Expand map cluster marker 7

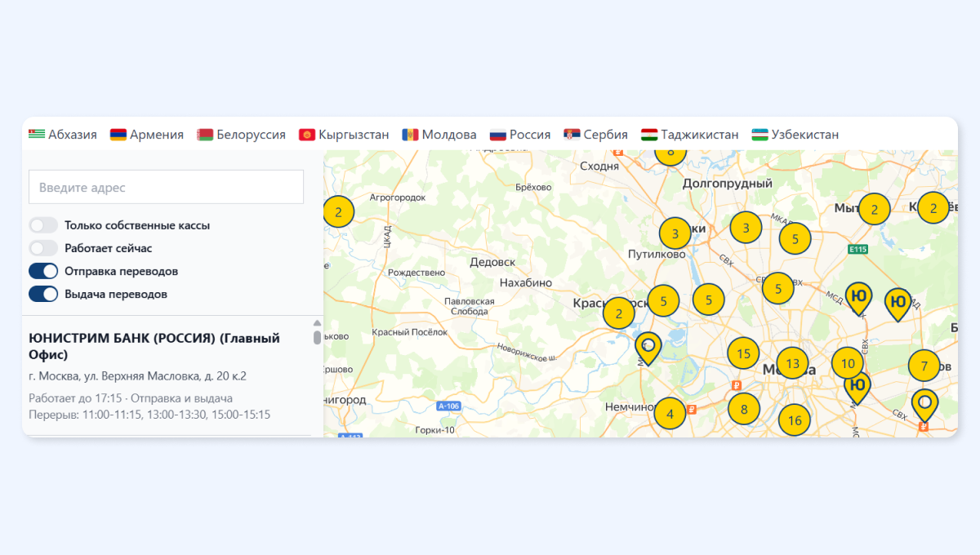point(924,366)
